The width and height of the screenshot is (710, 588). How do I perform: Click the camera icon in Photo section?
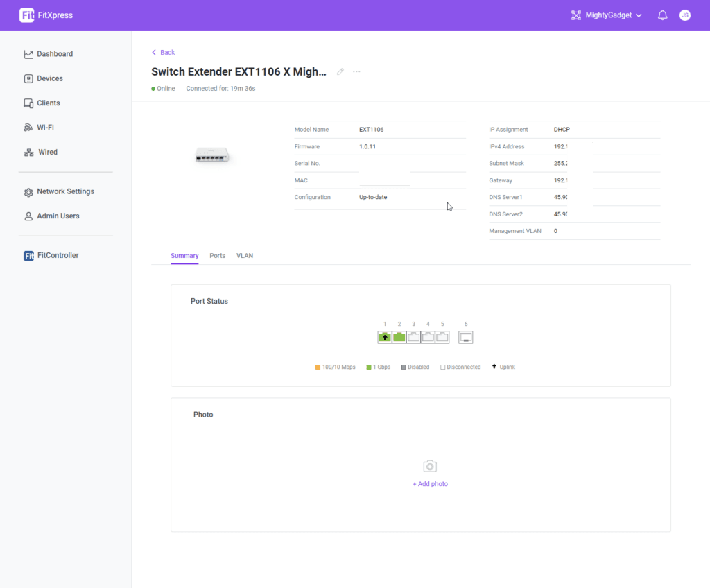pos(430,467)
